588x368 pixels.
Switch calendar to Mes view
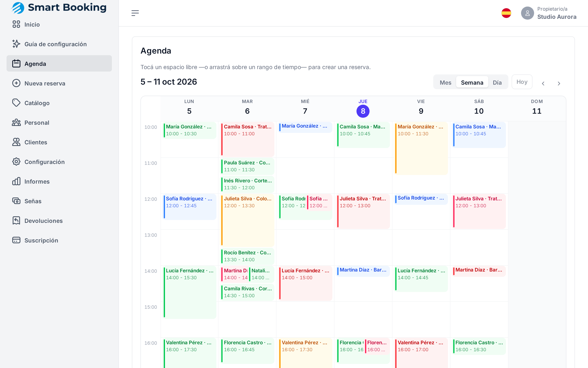pos(445,83)
